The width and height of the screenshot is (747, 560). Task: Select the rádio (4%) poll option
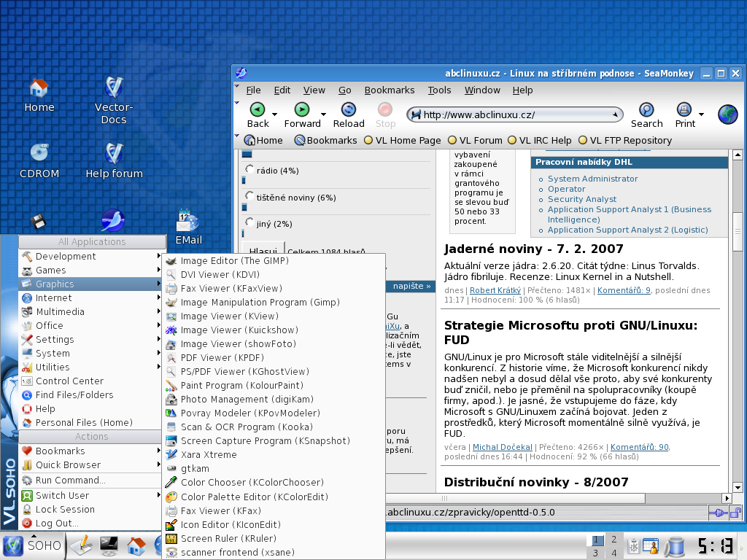pyautogui.click(x=249, y=169)
